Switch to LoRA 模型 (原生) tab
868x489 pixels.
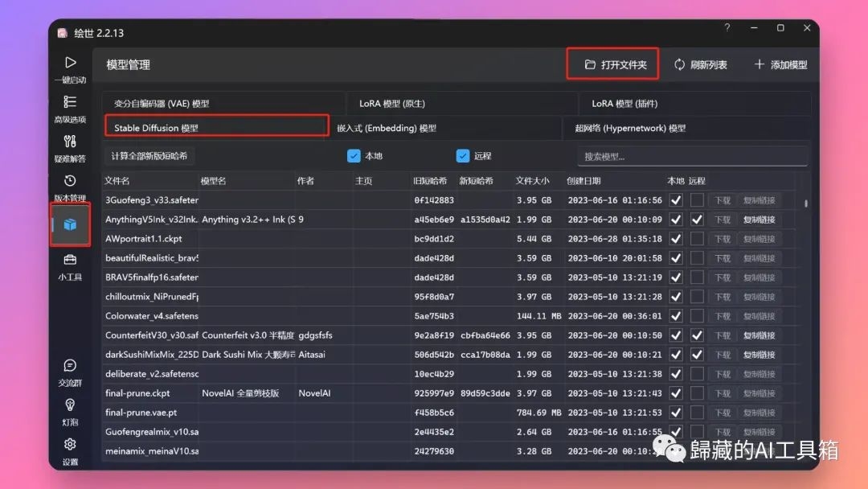tap(461, 104)
